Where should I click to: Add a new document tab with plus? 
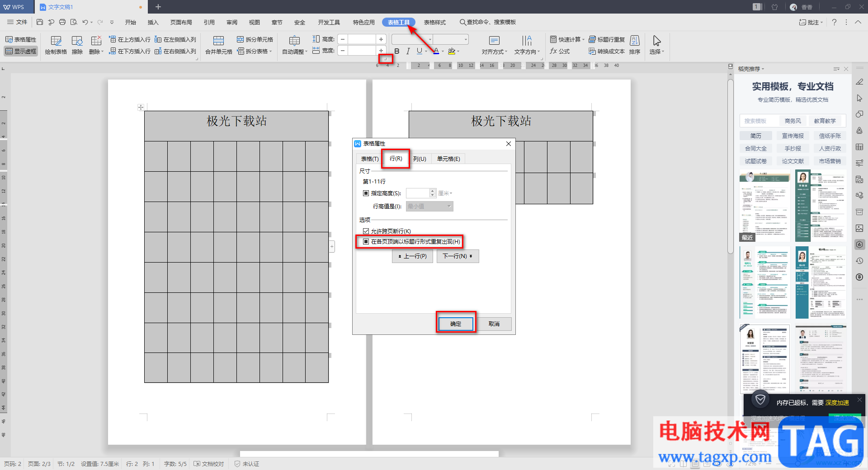tap(158, 7)
